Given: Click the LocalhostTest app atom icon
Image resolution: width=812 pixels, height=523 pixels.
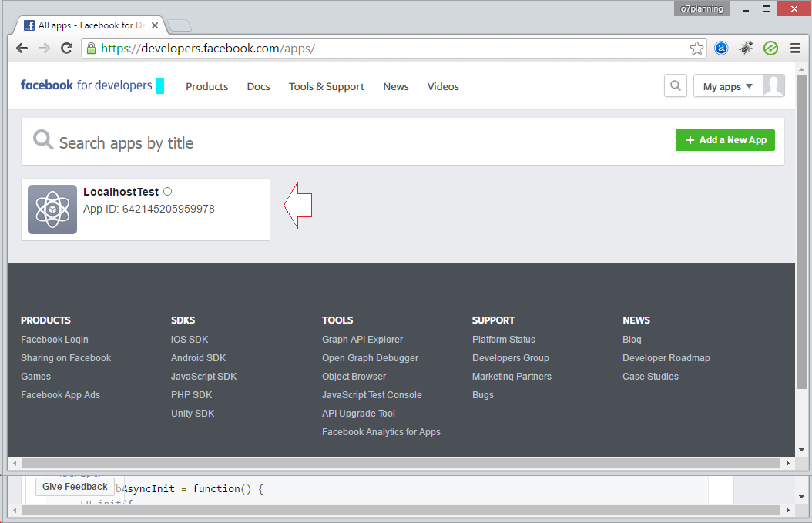Looking at the screenshot, I should (52, 210).
